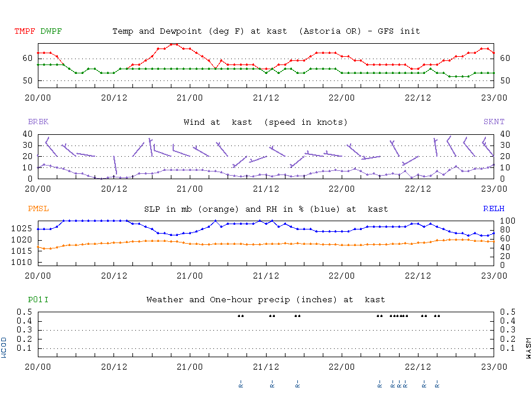The width and height of the screenshot is (532, 414).
Task: Click the red TMPF legend label
Action: 25,31
